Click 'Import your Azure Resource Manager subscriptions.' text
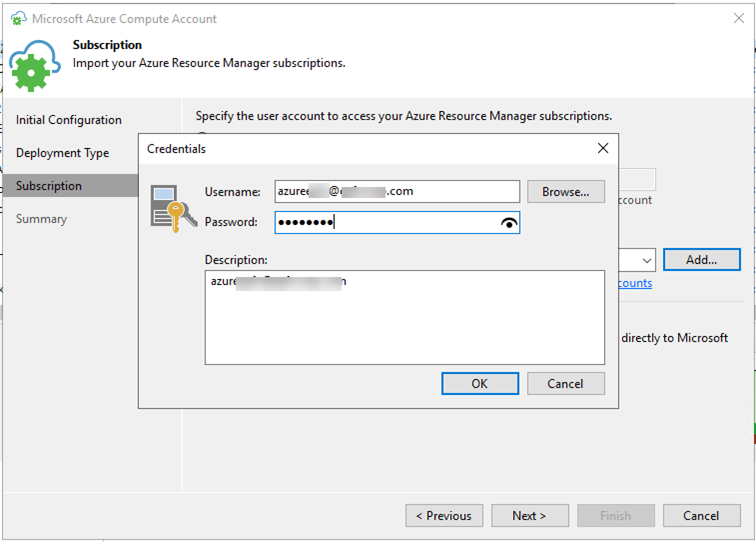This screenshot has height=542, width=756. pyautogui.click(x=209, y=63)
